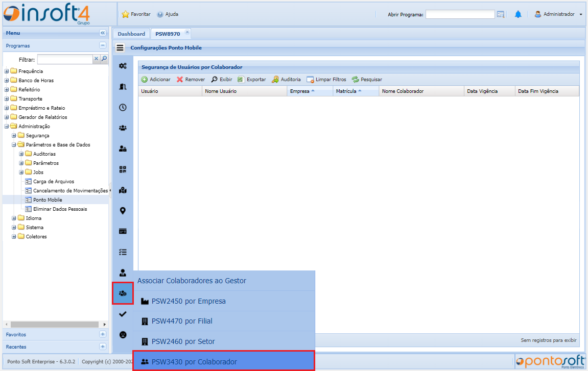
Task: Open hamburger menu beside Configurações Ponto Mobile
Action: click(120, 48)
